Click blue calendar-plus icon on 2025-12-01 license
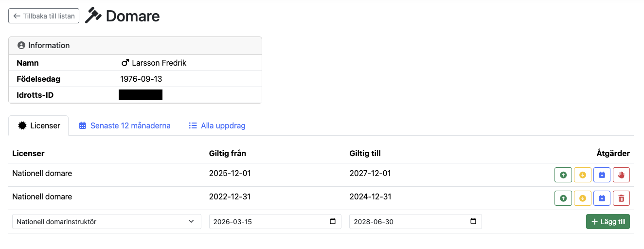Viewport: 644px width, 249px height. click(x=602, y=175)
